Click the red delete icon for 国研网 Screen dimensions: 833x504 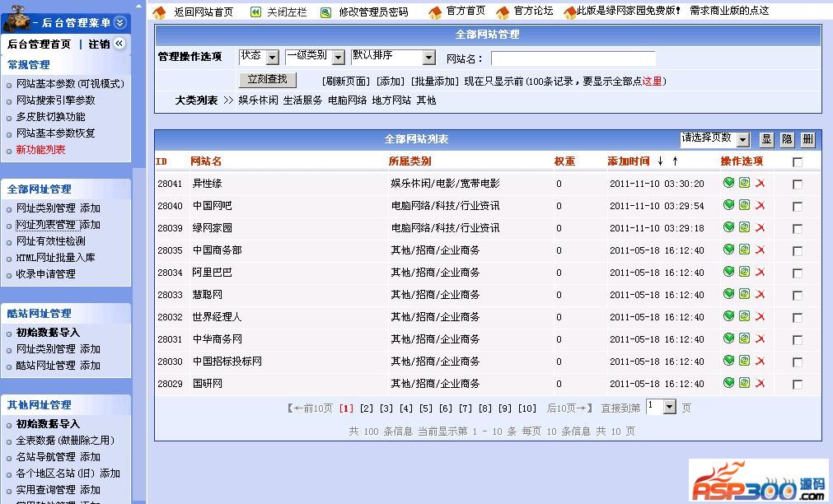pyautogui.click(x=760, y=383)
